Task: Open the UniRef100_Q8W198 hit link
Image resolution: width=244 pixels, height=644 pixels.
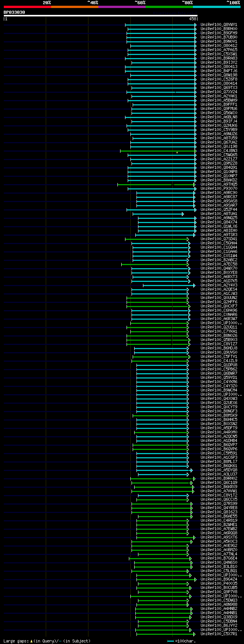Action: [219, 75]
